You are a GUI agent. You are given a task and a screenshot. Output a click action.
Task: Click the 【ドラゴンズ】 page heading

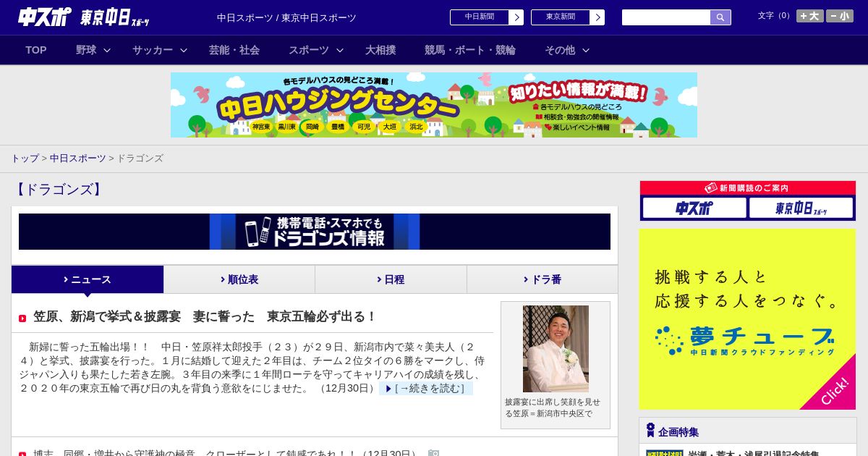(x=60, y=190)
